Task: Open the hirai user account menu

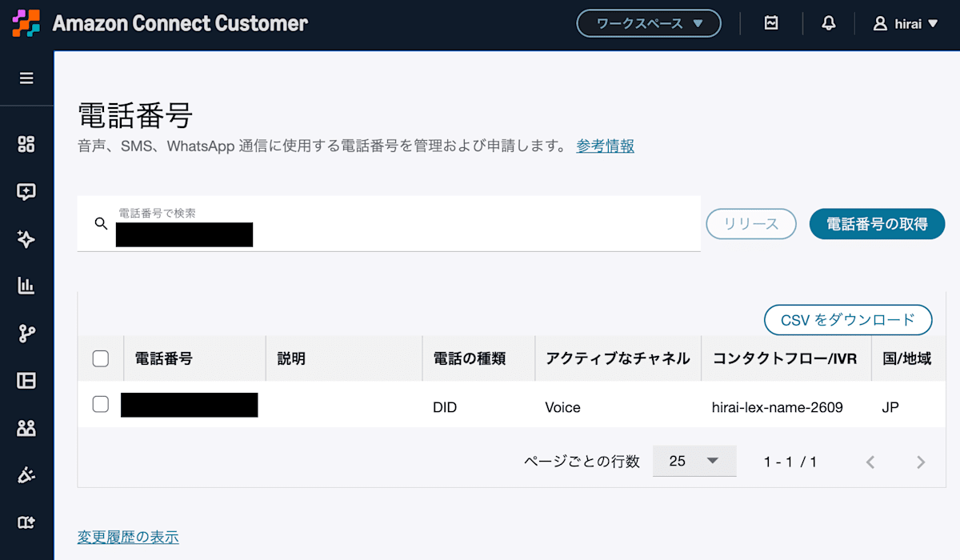Action: [906, 24]
